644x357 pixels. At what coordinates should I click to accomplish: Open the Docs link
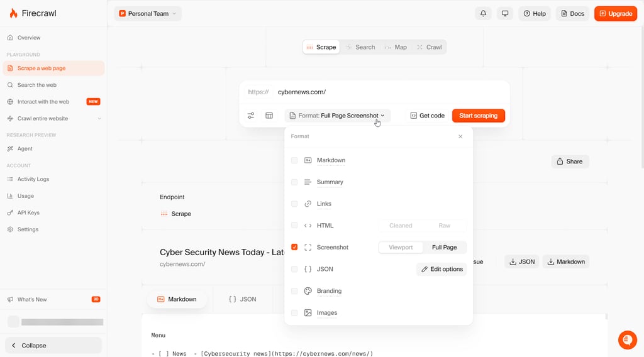pyautogui.click(x=572, y=14)
